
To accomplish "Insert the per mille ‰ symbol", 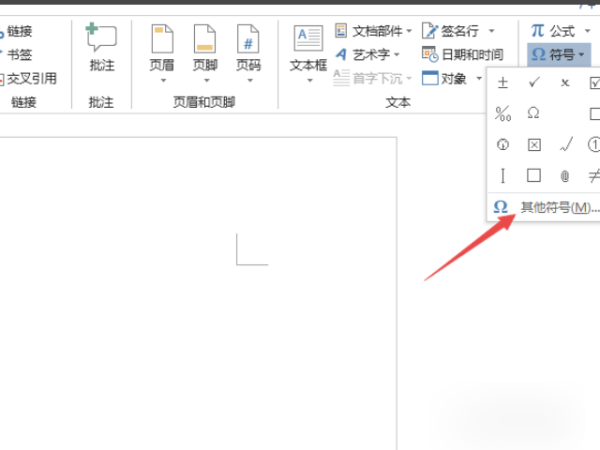I will [x=503, y=114].
